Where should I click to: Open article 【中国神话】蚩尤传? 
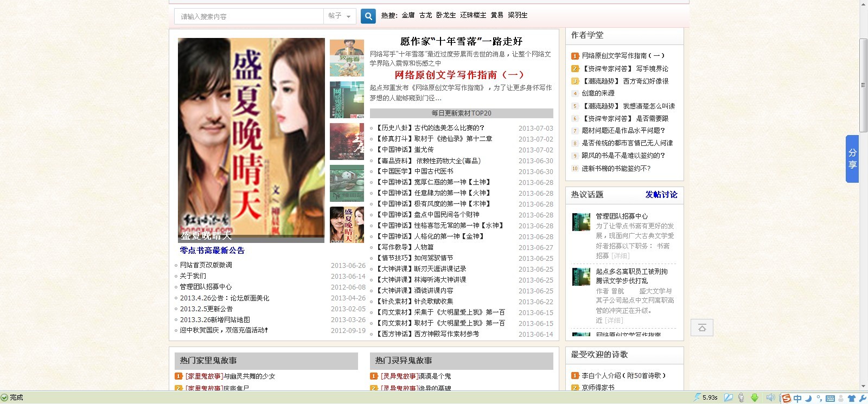pos(404,150)
